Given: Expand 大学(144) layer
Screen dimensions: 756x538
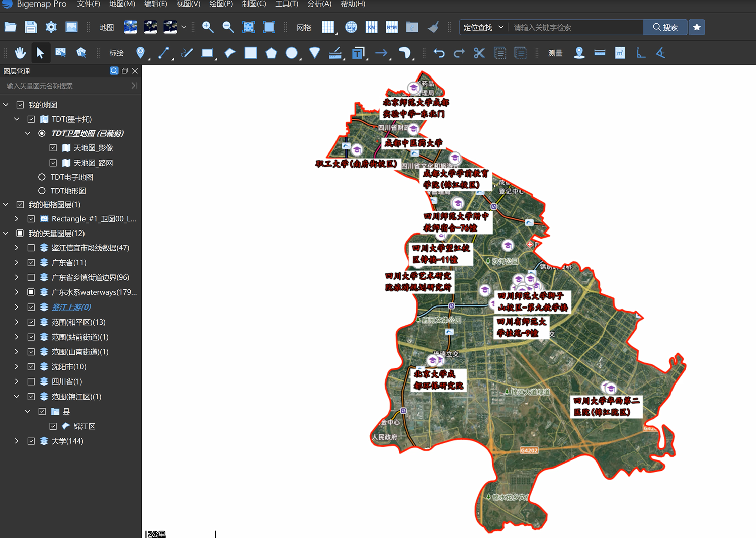Looking at the screenshot, I should coord(17,441).
